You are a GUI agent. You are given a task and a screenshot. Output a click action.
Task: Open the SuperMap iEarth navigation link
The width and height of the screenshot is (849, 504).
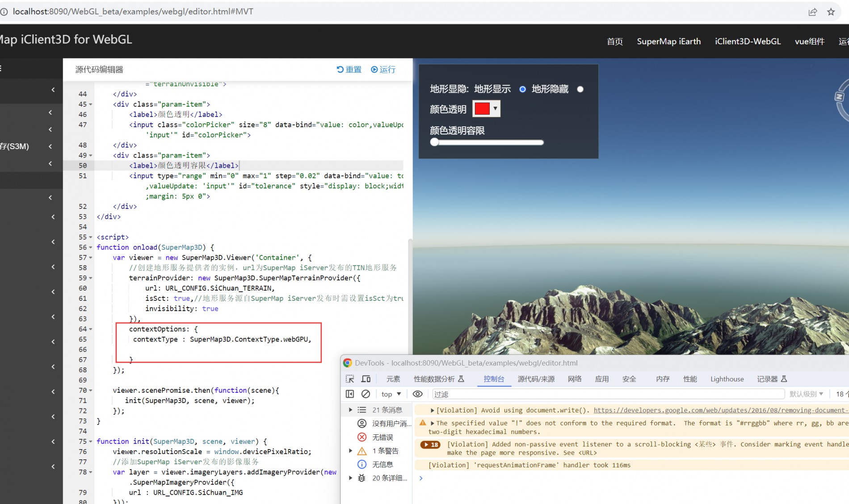[x=668, y=42]
